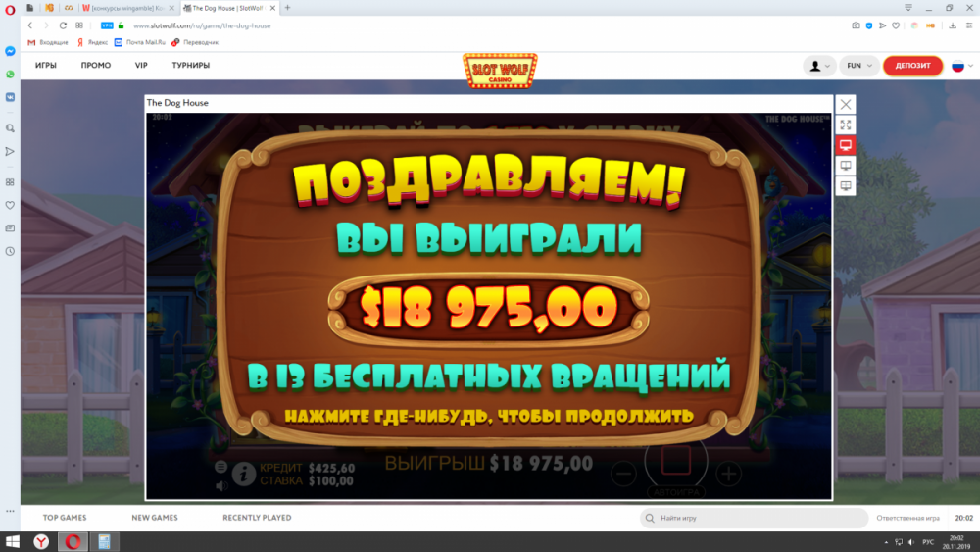The height and width of the screenshot is (552, 980).
Task: Open Gmail Входящие bookmark
Action: [48, 42]
